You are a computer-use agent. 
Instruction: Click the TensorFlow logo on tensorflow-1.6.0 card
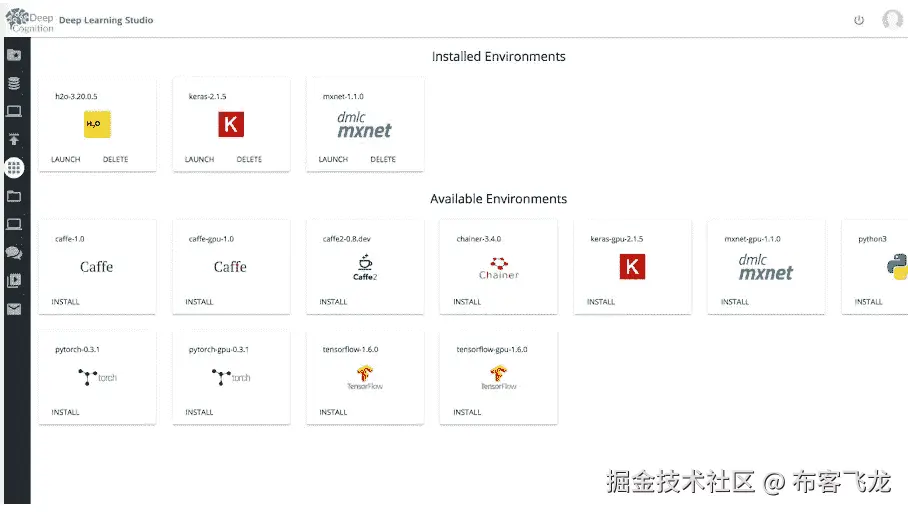[365, 378]
